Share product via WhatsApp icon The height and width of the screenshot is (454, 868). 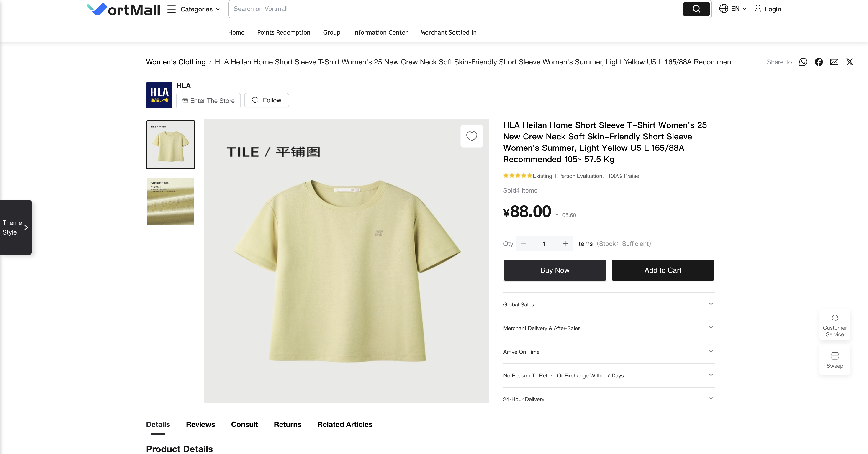pos(803,62)
